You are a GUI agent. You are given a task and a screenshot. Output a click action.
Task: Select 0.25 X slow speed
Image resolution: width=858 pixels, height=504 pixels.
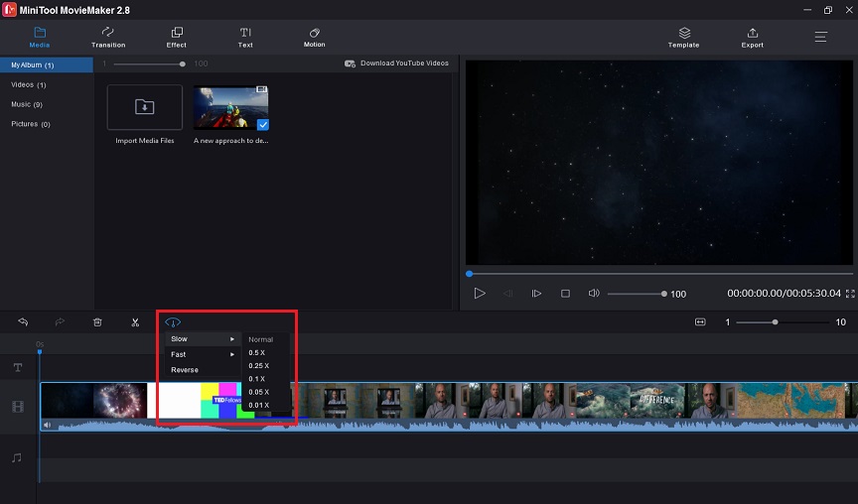tap(259, 366)
